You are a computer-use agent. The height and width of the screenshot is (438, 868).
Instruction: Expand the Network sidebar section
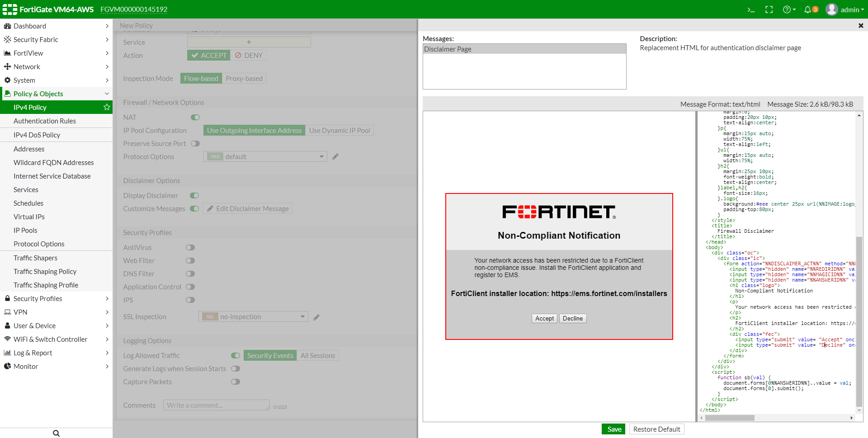click(x=57, y=66)
